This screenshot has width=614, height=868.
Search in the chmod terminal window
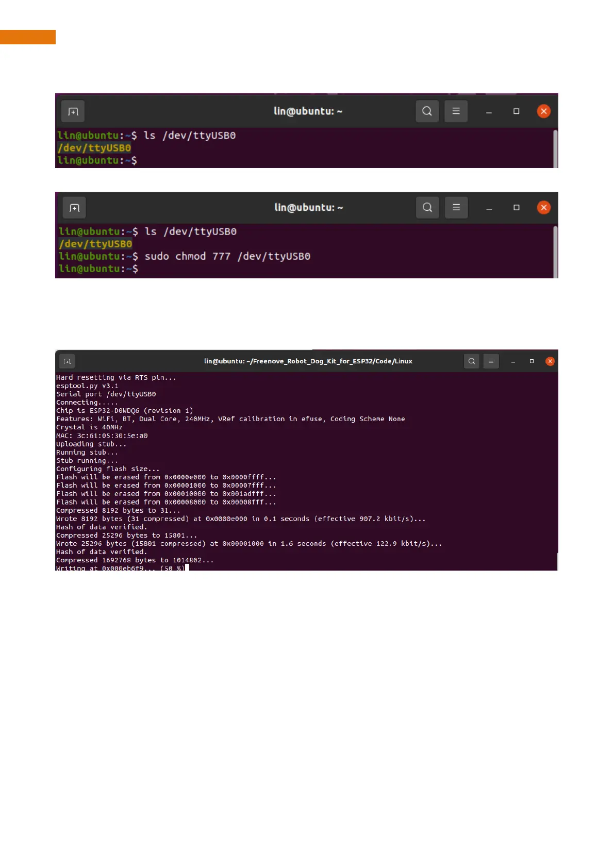pos(427,207)
